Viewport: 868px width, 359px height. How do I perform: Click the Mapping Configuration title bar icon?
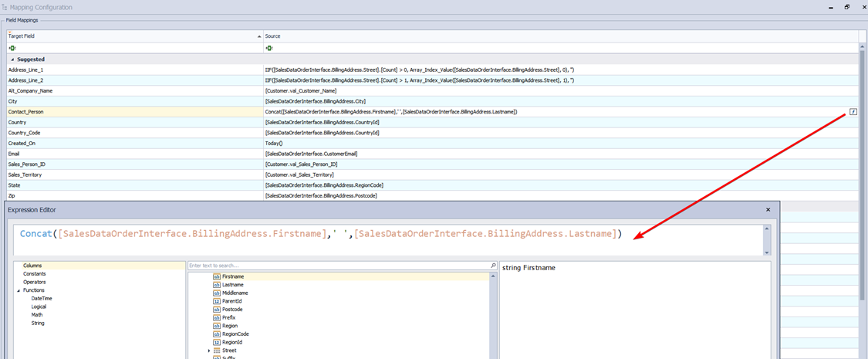click(x=5, y=7)
